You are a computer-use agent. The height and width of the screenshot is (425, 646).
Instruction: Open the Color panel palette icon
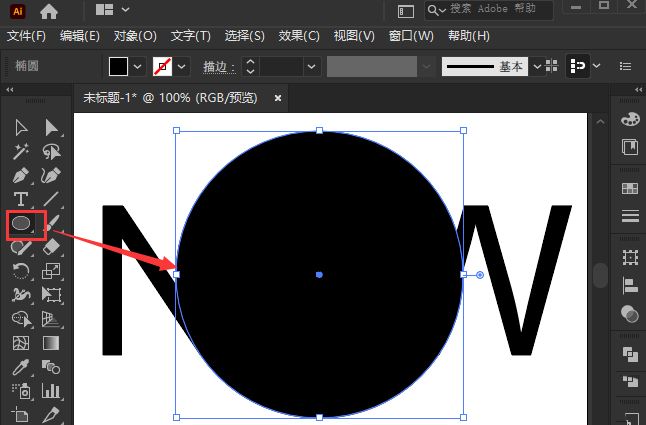(x=630, y=119)
